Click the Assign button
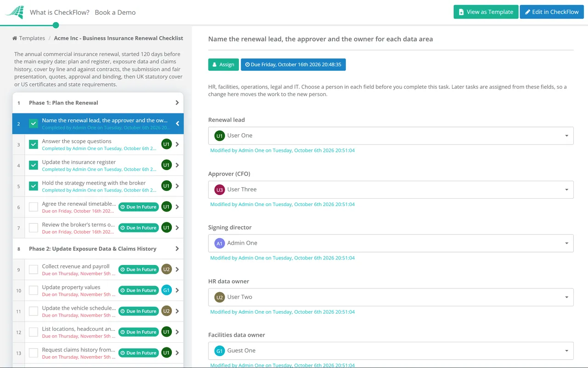This screenshot has width=588, height=368. pos(223,64)
